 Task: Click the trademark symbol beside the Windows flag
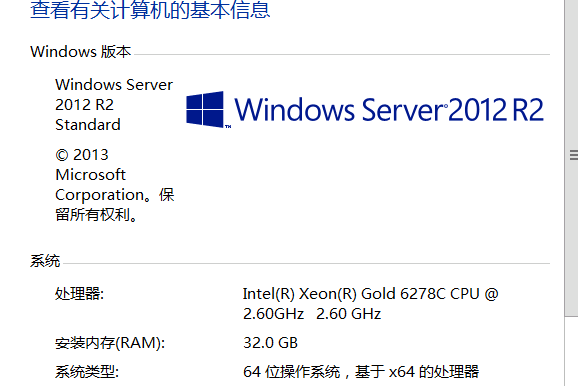click(x=228, y=126)
